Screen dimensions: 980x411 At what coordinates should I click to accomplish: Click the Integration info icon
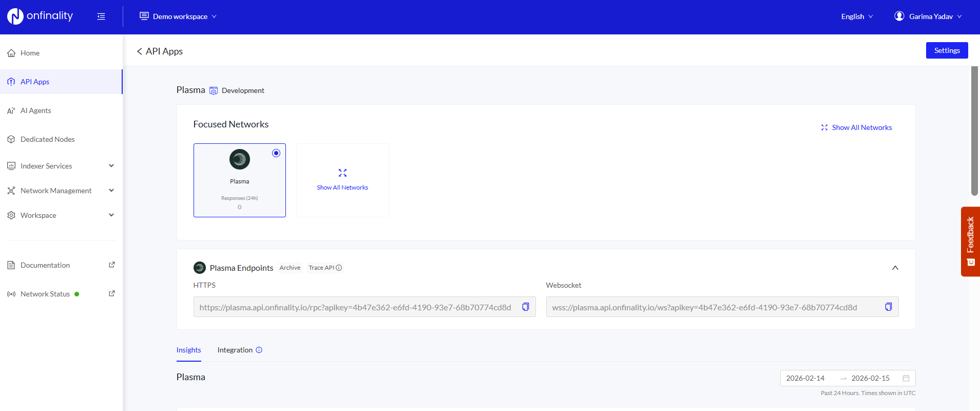[259, 350]
